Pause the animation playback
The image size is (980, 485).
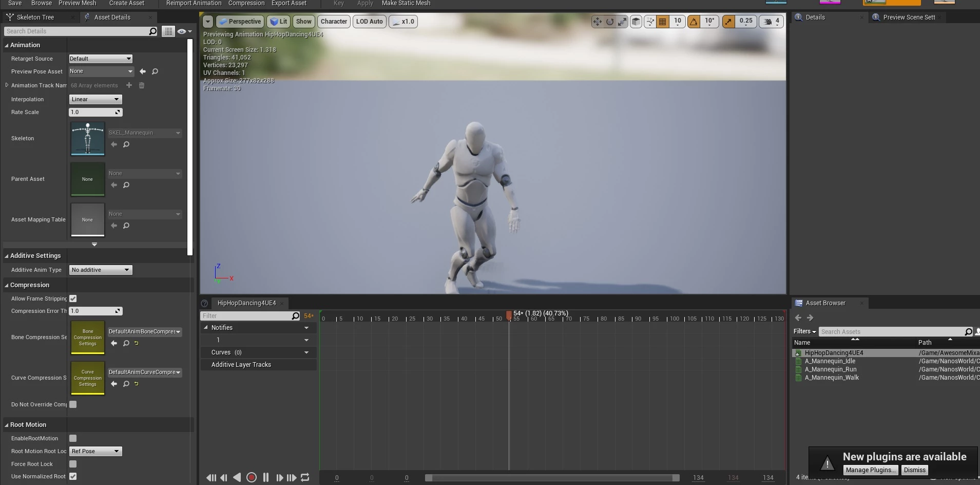tap(266, 477)
